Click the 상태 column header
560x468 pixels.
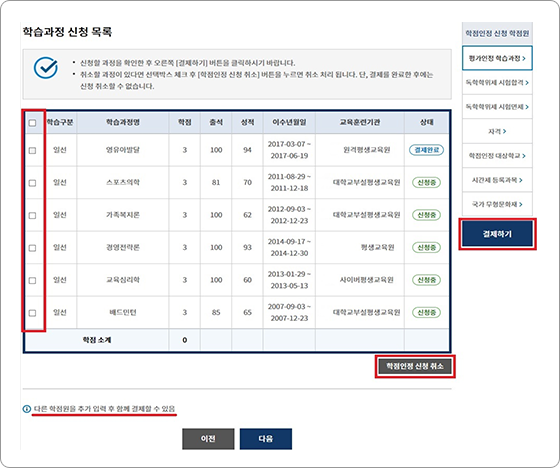click(x=426, y=122)
